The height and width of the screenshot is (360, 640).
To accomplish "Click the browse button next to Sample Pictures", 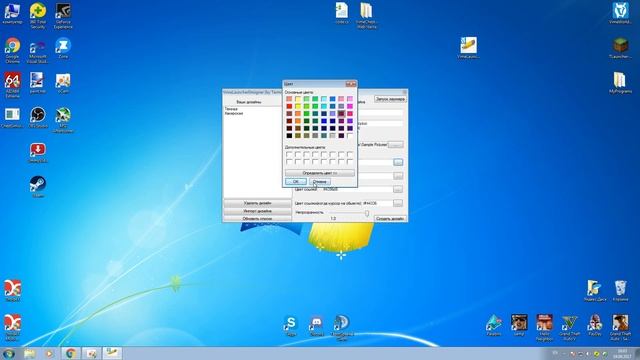I will [x=395, y=145].
